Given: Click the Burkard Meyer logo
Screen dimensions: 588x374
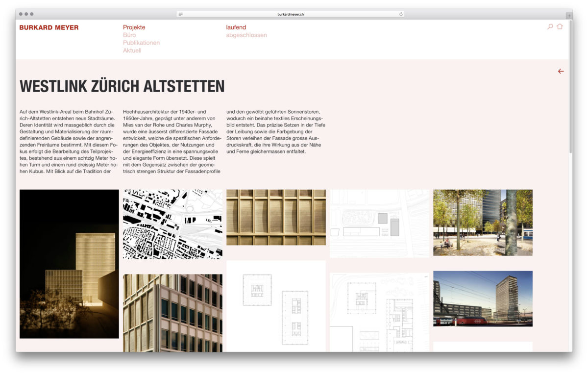Looking at the screenshot, I should [49, 28].
